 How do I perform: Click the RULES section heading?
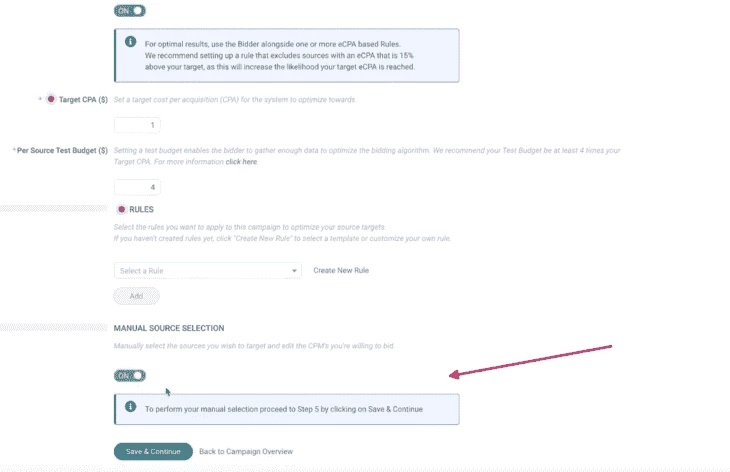pyautogui.click(x=142, y=209)
